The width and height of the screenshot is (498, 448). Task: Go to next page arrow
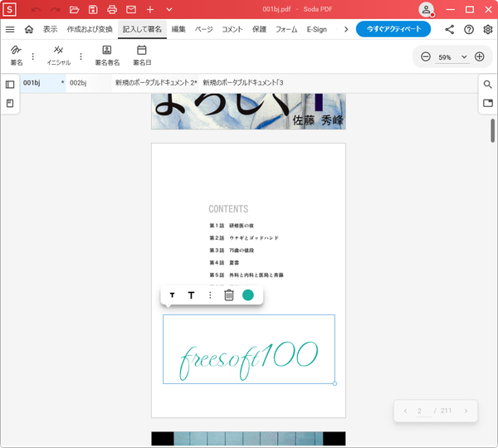pyautogui.click(x=466, y=411)
